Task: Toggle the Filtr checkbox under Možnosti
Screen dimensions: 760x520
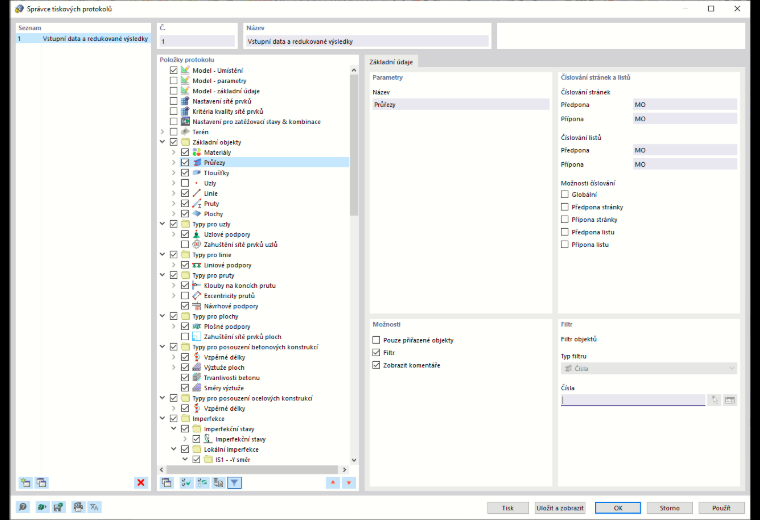Action: (376, 353)
